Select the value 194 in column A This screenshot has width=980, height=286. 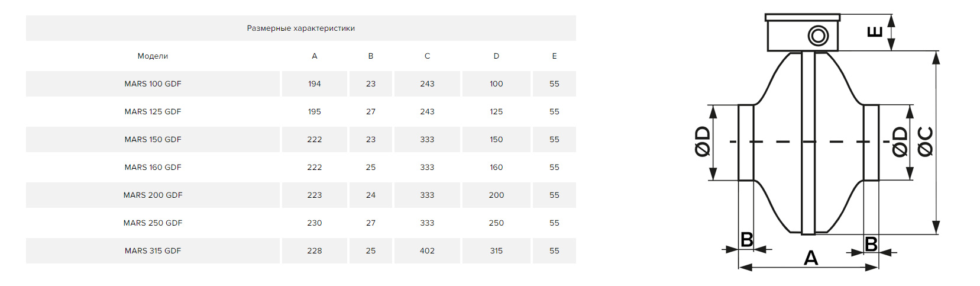(315, 84)
